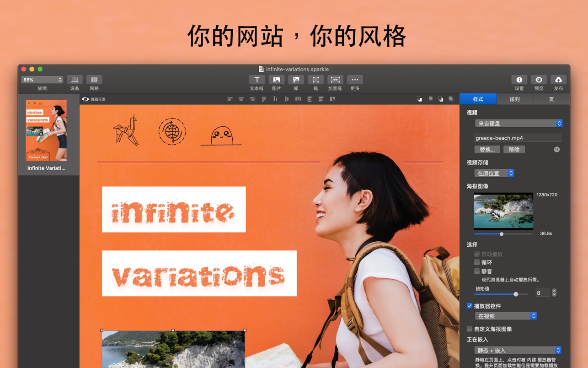Insert a wide box with 加宽框
This screenshot has height=368, width=588.
335,80
